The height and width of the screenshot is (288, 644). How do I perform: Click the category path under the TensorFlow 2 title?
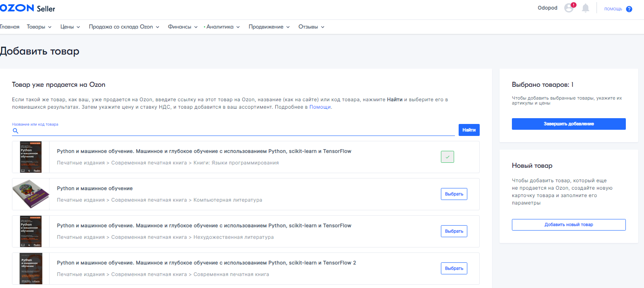163,274
